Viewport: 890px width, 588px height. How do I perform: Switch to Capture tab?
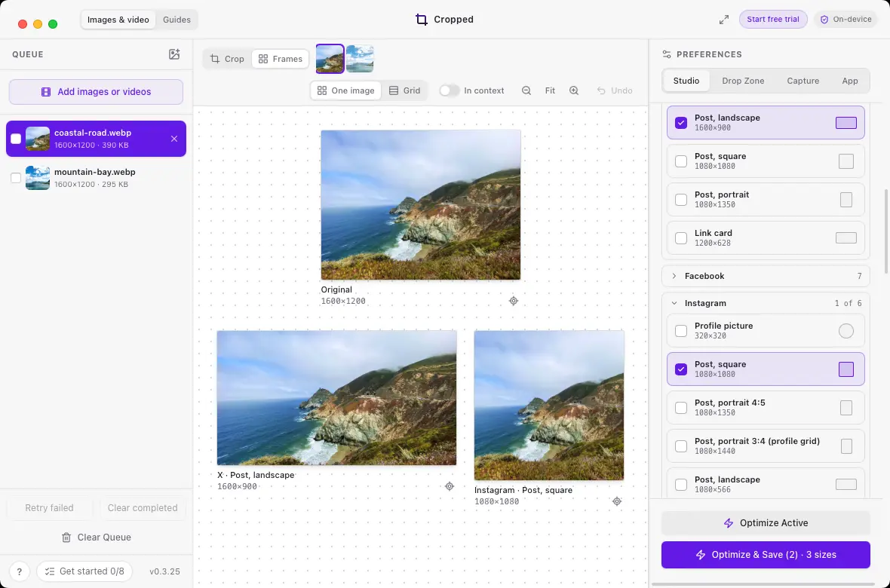coord(803,81)
